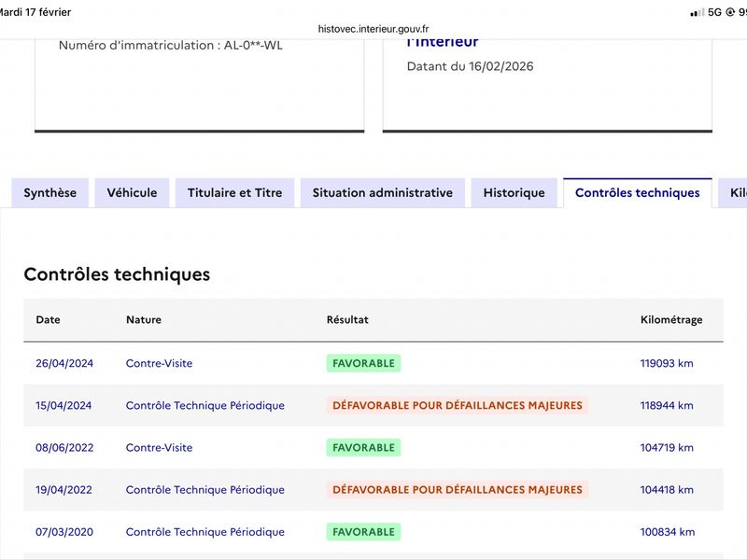Viewport: 747px width, 560px height.
Task: Tap the histovec.interieur.gouv.fr address bar
Action: click(373, 29)
